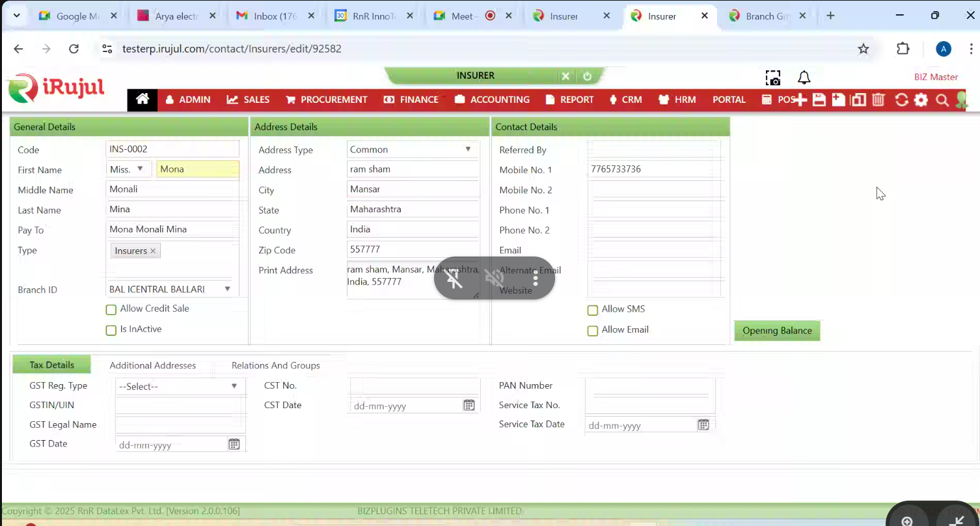980x526 pixels.
Task: Expand the Address Type dropdown
Action: coord(413,150)
